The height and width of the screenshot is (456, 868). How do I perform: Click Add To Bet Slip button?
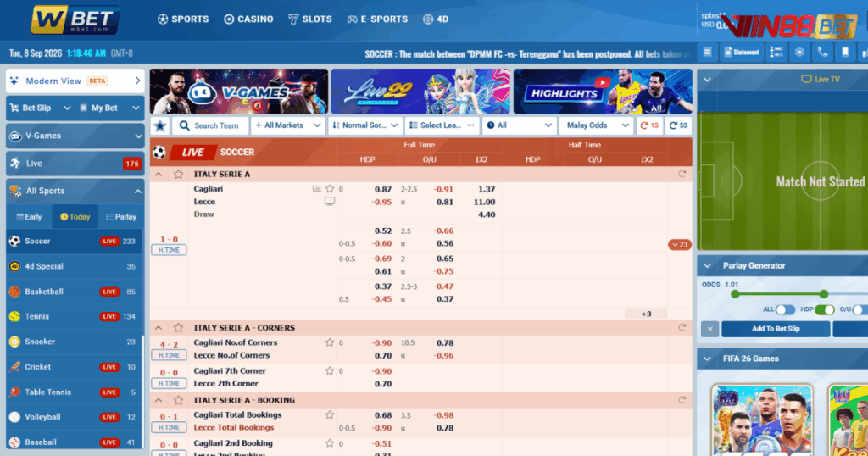coord(776,329)
